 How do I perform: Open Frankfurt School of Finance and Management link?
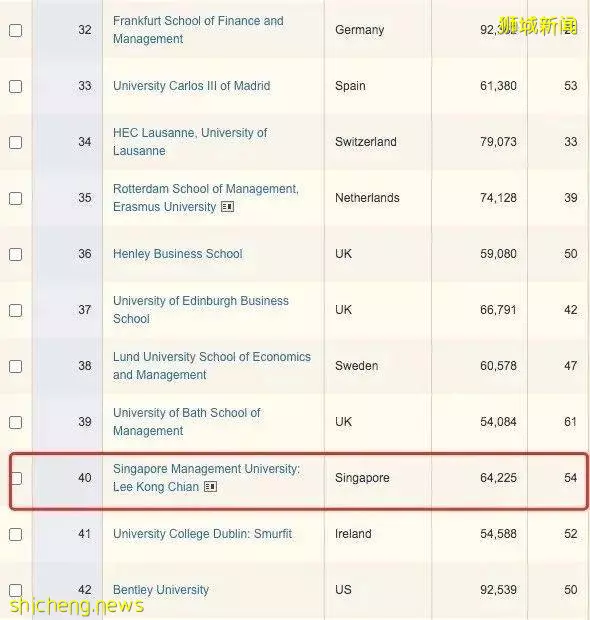coord(198,30)
